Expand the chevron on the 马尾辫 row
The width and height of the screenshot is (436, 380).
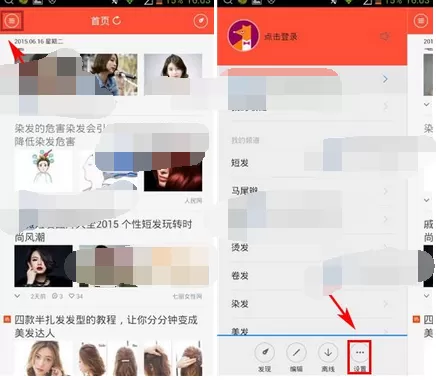pyautogui.click(x=386, y=191)
